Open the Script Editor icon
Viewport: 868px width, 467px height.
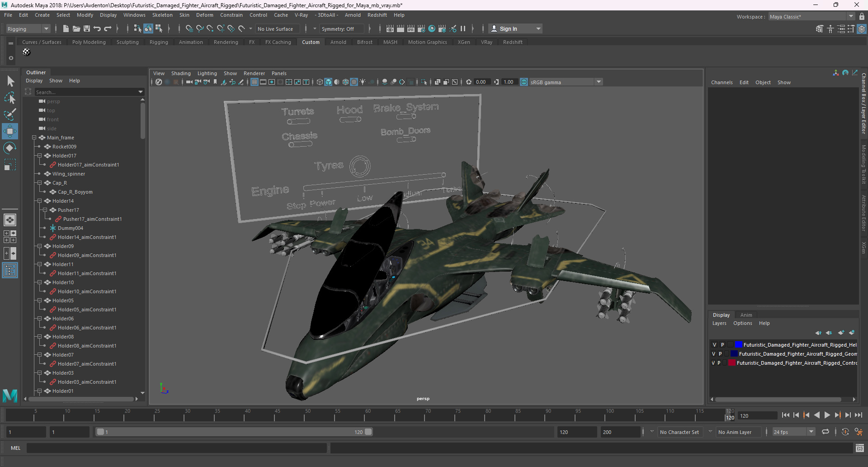tap(860, 448)
